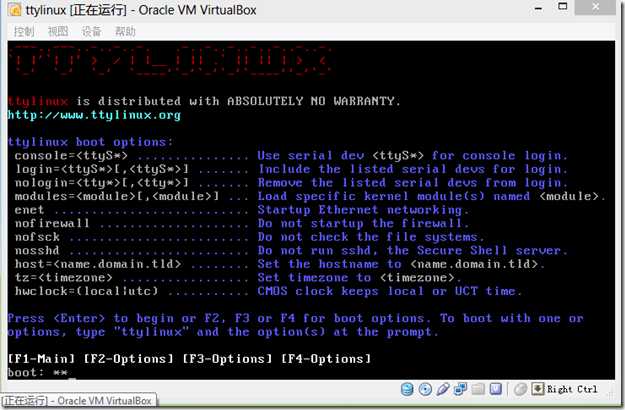Click the Oracle VM VirtualBox taskbar tooltip
This screenshot has width=625, height=410.
click(x=79, y=401)
